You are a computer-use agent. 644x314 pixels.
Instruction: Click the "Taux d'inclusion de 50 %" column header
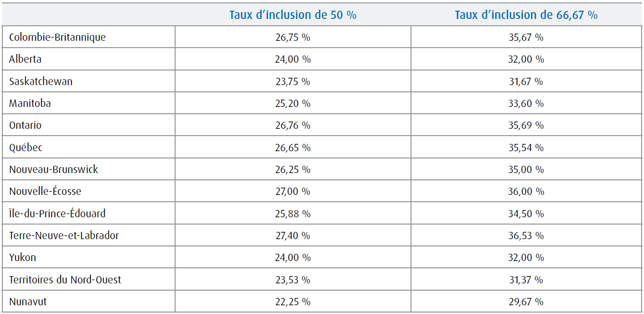(293, 15)
